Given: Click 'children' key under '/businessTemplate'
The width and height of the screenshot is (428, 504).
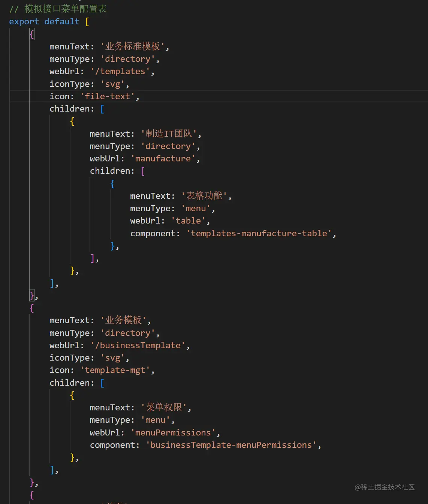Looking at the screenshot, I should (x=70, y=383).
